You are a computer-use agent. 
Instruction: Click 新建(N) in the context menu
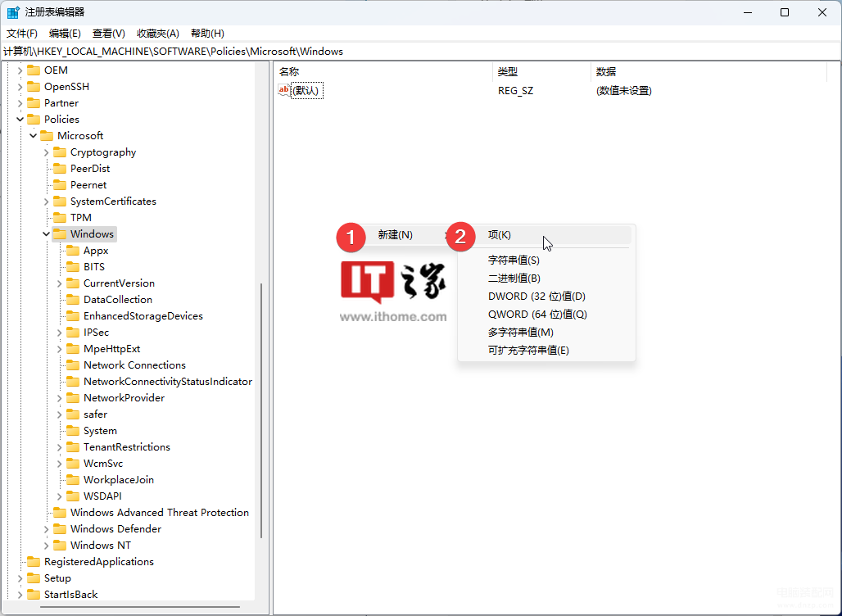coord(397,235)
